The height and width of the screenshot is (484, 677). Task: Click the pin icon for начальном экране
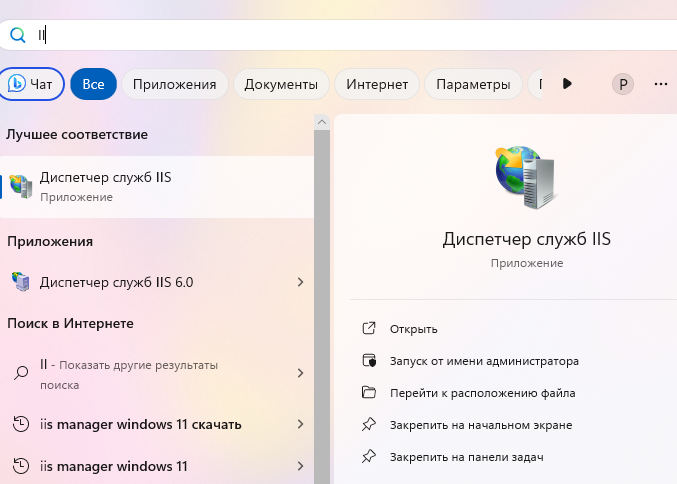(369, 424)
